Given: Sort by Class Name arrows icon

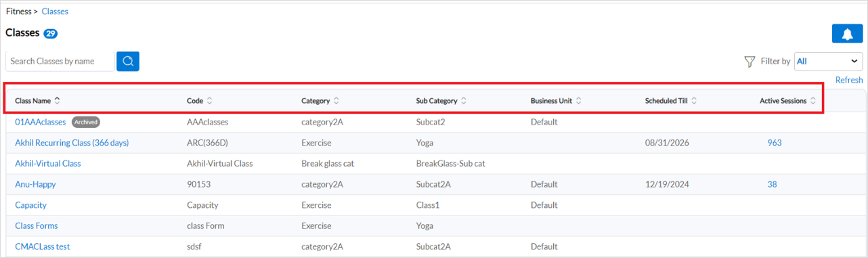Looking at the screenshot, I should point(58,101).
